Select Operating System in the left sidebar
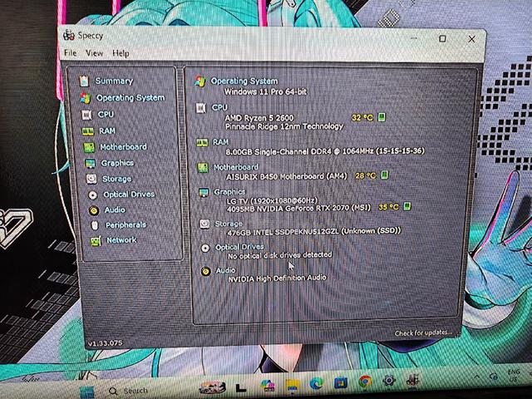This screenshot has width=532, height=399. 131,98
